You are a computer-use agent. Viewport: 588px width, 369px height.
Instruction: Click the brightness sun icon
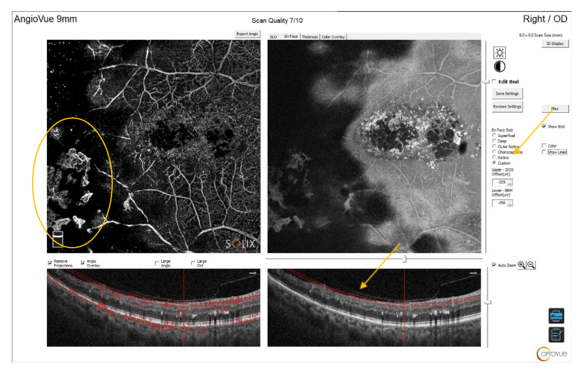pos(499,52)
